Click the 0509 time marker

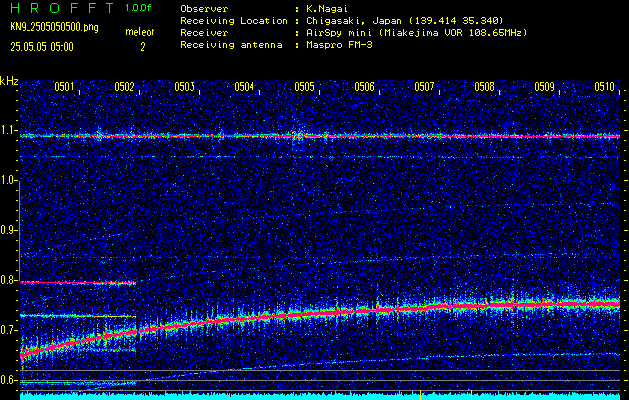pos(544,87)
